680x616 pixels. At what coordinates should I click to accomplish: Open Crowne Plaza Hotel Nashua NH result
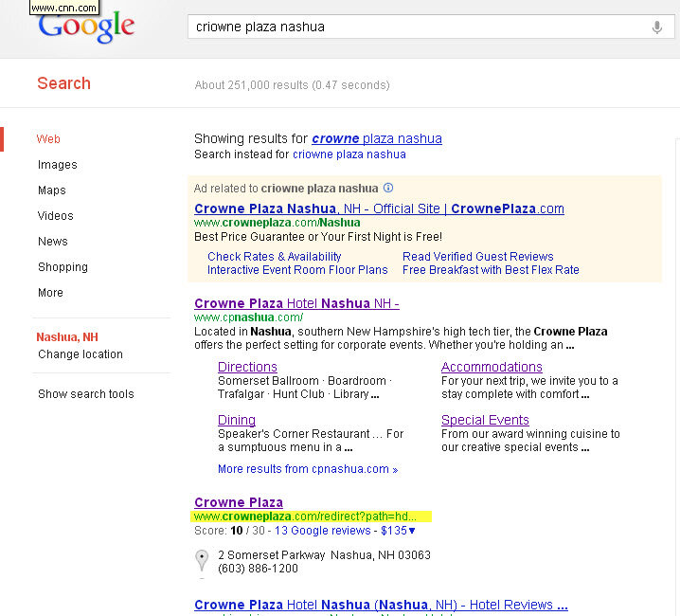pos(296,303)
